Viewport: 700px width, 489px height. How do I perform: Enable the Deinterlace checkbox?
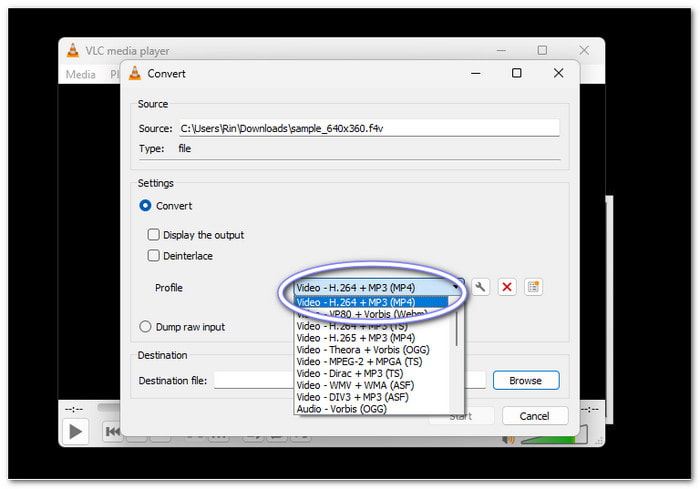click(x=154, y=255)
